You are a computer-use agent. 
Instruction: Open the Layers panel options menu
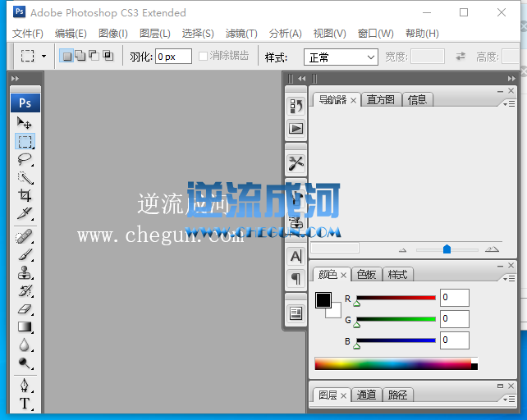point(509,399)
